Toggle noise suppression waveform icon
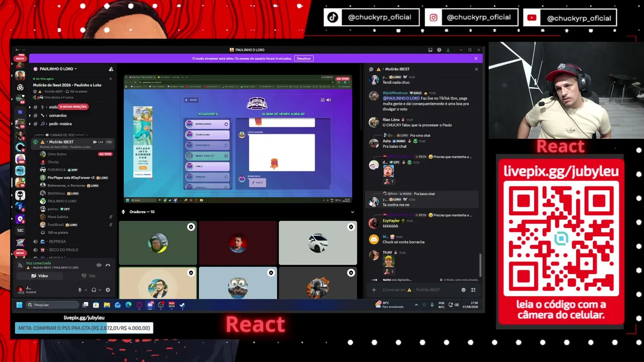The image size is (644, 362). pyautogui.click(x=99, y=265)
